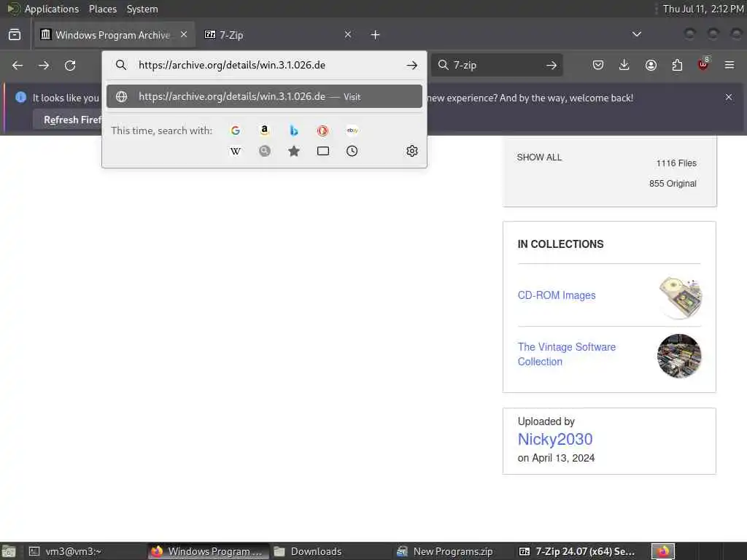Viewport: 747px width, 560px height.
Task: Open the Firefox account menu
Action: click(x=651, y=65)
